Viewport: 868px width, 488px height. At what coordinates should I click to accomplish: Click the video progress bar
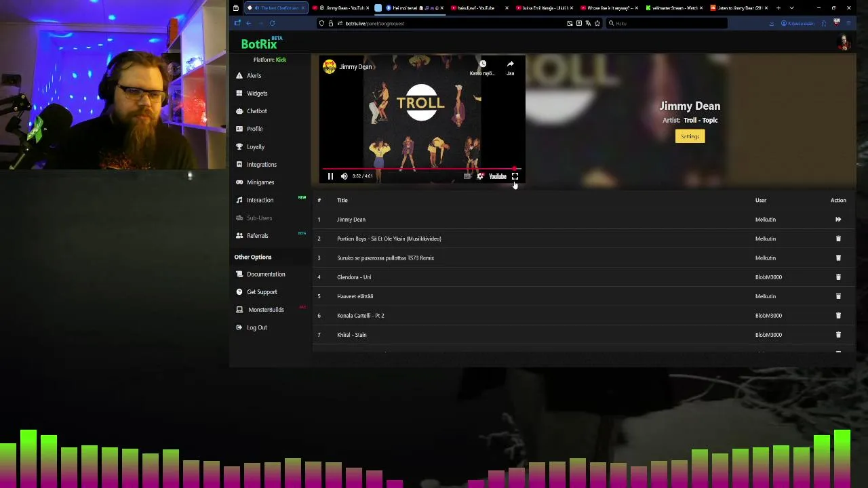pyautogui.click(x=420, y=169)
